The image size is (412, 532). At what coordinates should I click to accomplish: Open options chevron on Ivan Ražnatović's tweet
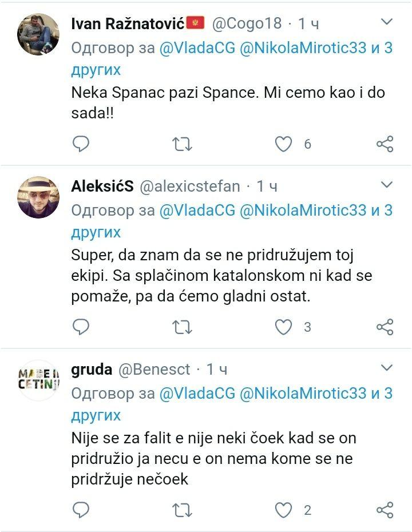click(x=387, y=22)
